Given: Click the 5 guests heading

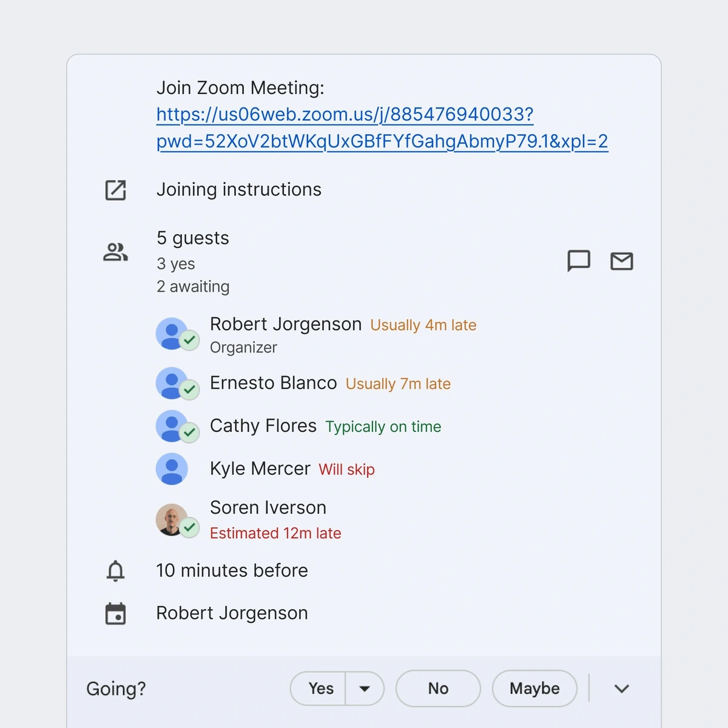Looking at the screenshot, I should click(192, 238).
